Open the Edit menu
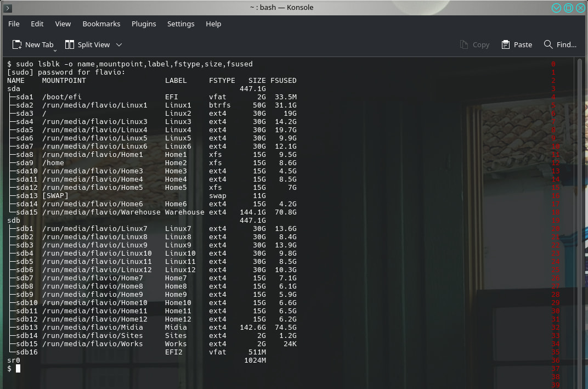Image resolution: width=588 pixels, height=389 pixels. pos(37,24)
